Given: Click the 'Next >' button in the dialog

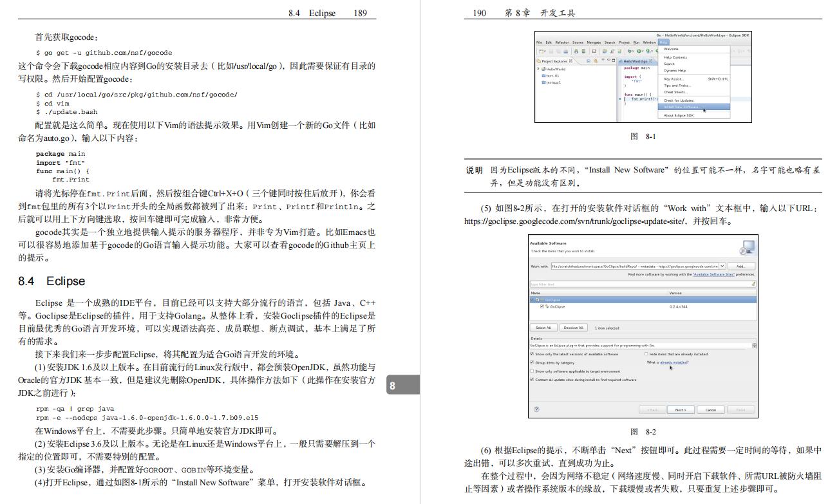Looking at the screenshot, I should click(x=681, y=409).
